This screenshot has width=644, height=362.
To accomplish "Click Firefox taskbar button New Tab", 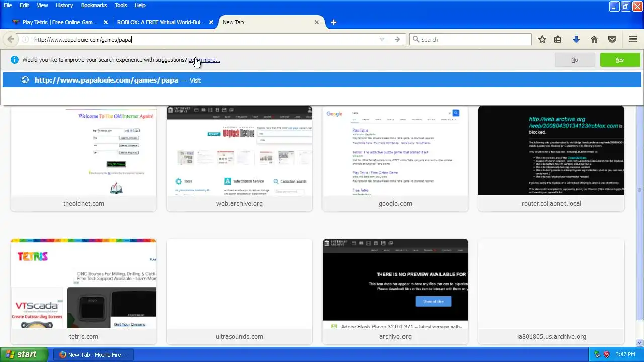I will tap(93, 354).
